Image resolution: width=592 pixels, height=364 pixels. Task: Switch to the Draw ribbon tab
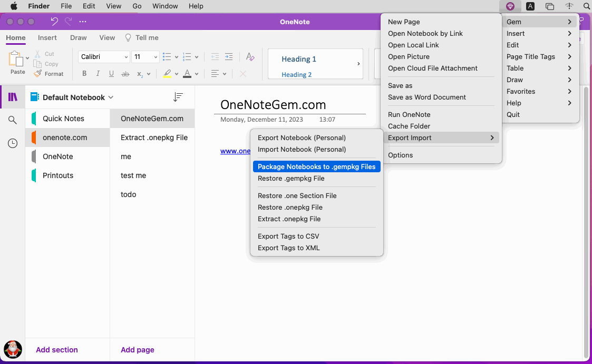(78, 38)
